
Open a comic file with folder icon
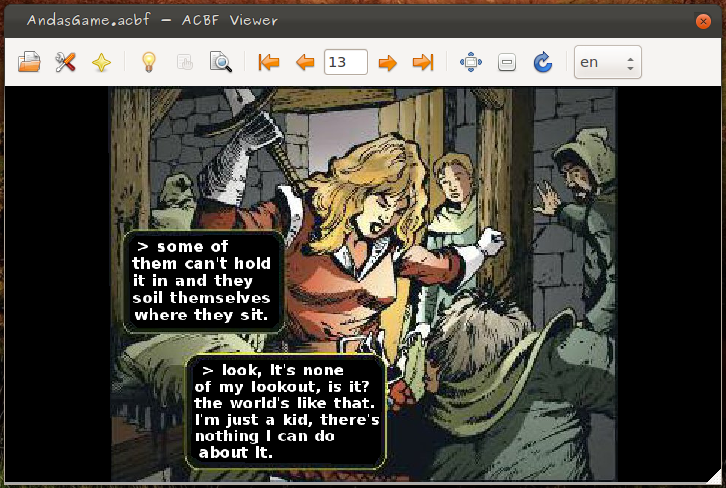click(x=29, y=62)
